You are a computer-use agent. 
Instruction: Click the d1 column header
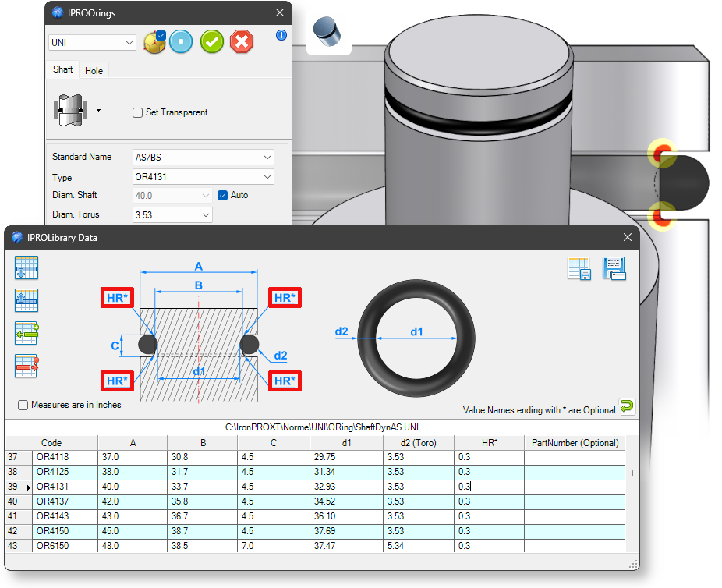[x=346, y=442]
